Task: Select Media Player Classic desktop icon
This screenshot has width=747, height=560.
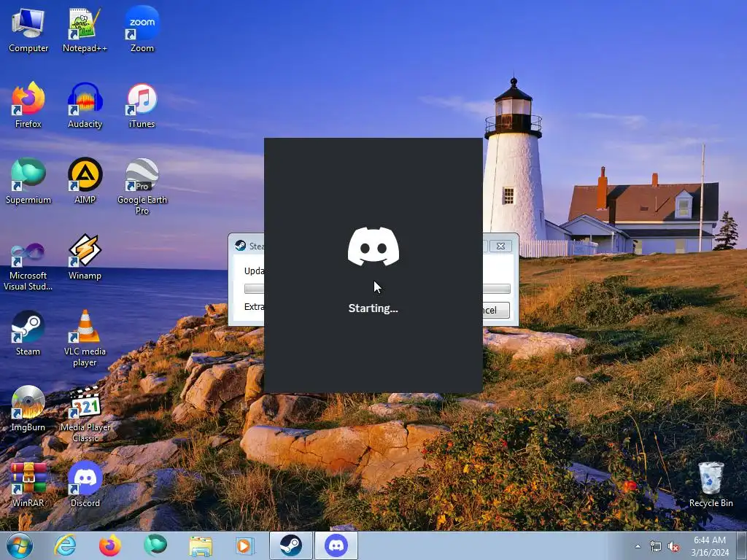Action: point(85,414)
